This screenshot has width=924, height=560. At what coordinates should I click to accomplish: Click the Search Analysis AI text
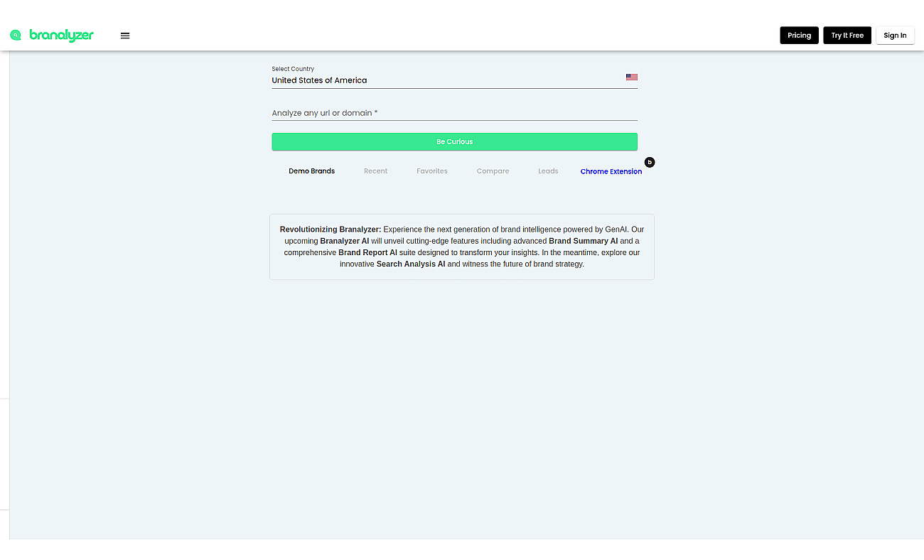pos(411,264)
